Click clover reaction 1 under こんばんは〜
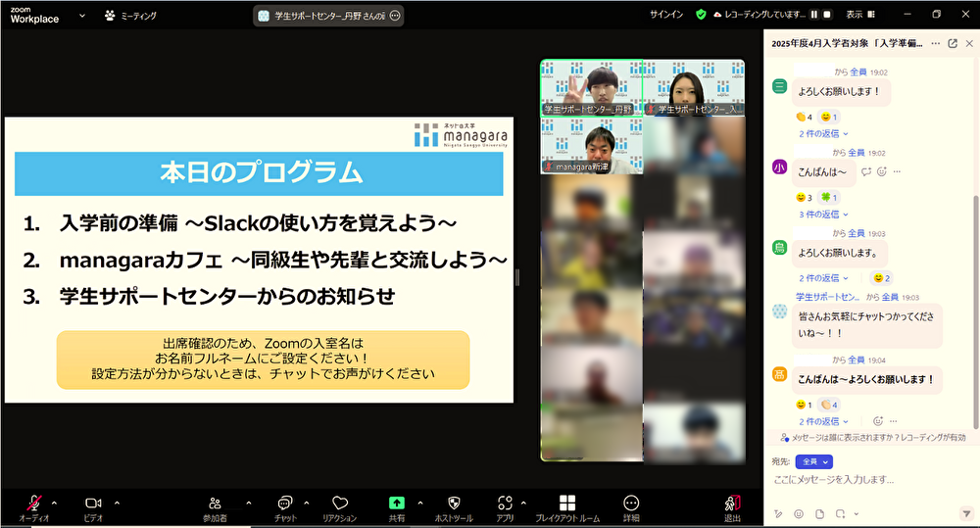This screenshot has height=528, width=980. (x=829, y=198)
